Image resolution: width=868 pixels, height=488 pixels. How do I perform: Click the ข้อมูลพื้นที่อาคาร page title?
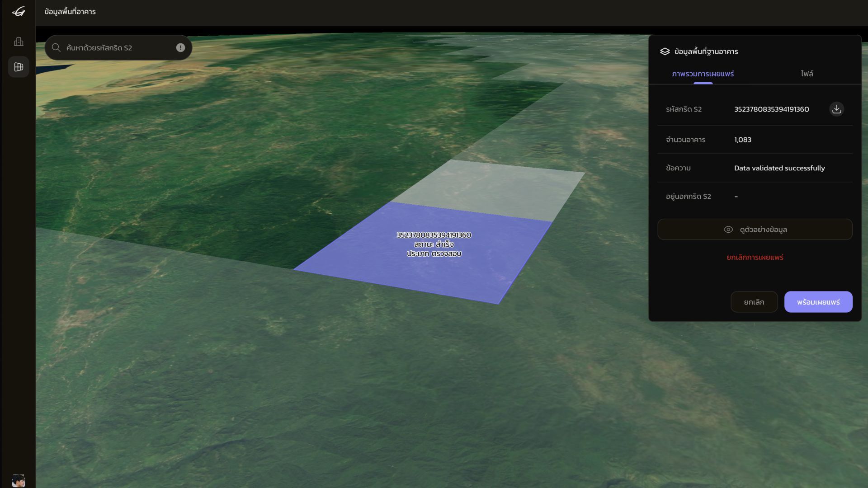pos(70,12)
